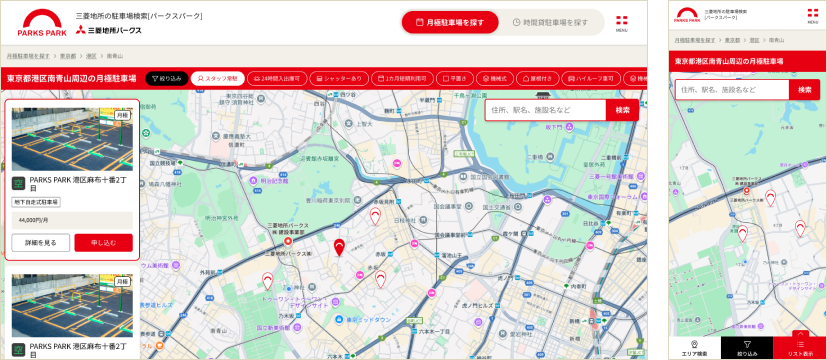Open the first parking lot photo thumbnail
Image resolution: width=827 pixels, height=360 pixels.
(72, 139)
